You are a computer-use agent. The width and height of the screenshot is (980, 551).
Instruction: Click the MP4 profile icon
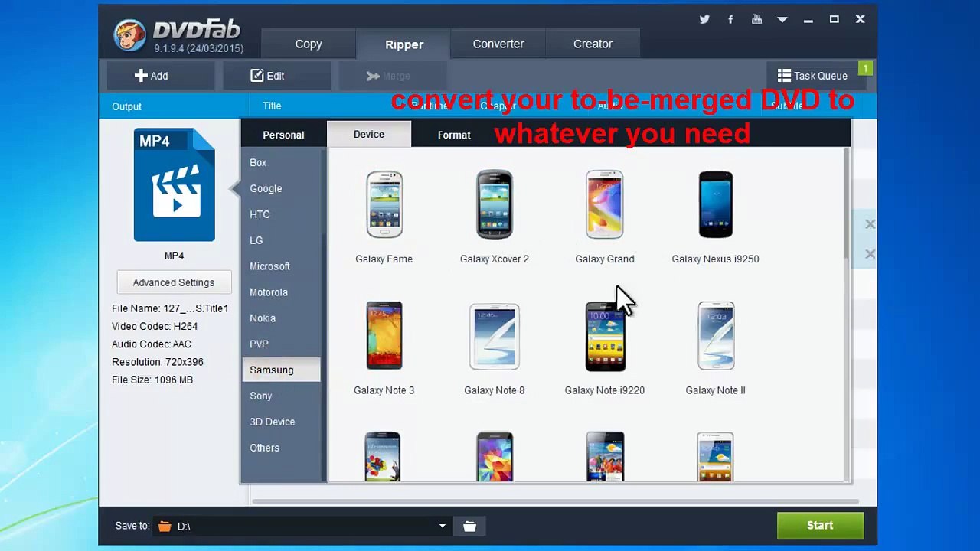click(x=174, y=185)
